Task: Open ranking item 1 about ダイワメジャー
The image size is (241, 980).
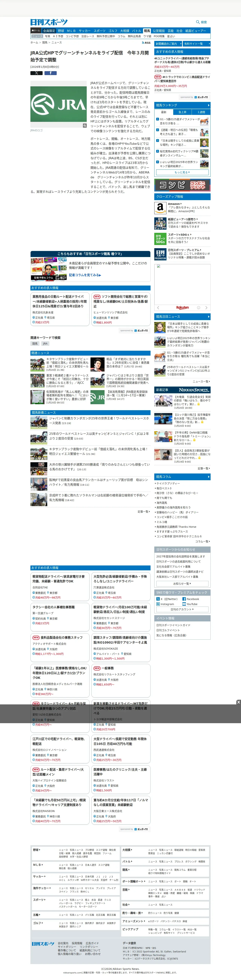Action: [x=182, y=121]
